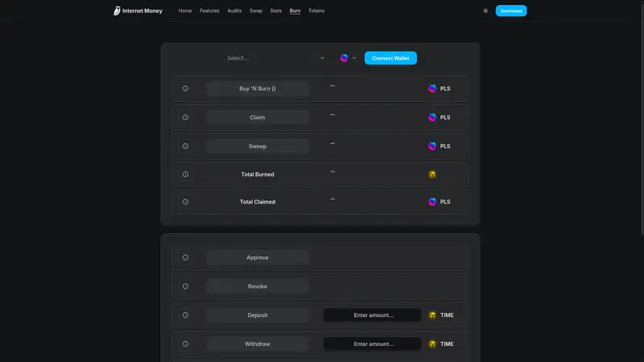
Task: Click TIME coin icon in Total Burned row
Action: pos(432,175)
